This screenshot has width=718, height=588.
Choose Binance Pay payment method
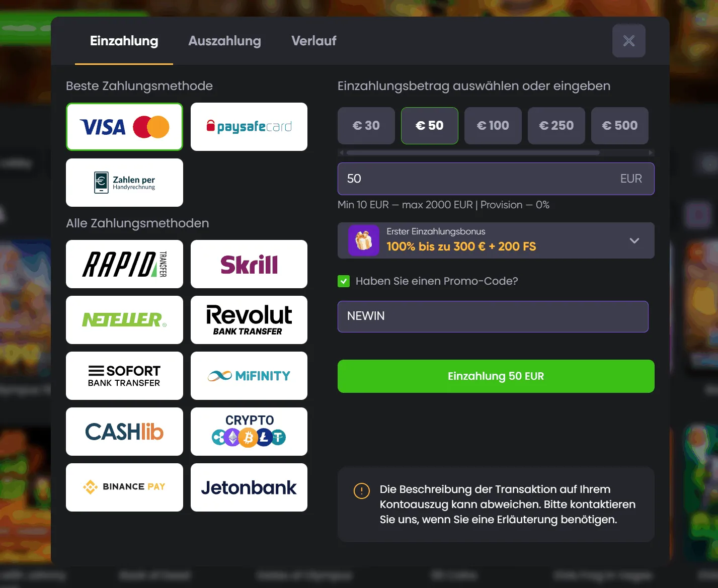pyautogui.click(x=124, y=487)
